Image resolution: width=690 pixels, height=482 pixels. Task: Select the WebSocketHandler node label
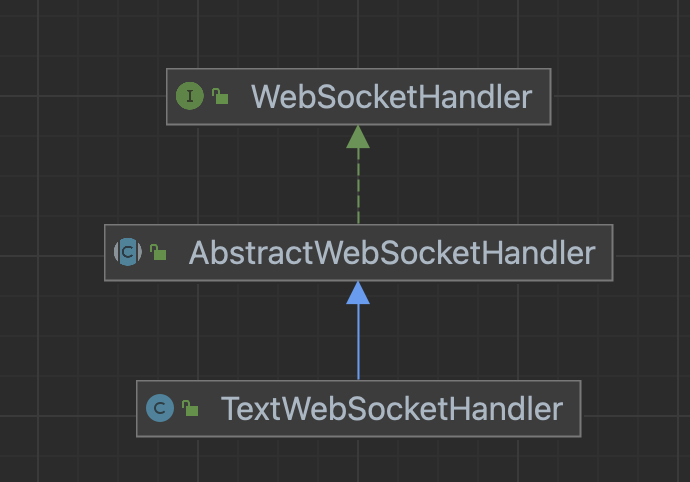point(391,97)
